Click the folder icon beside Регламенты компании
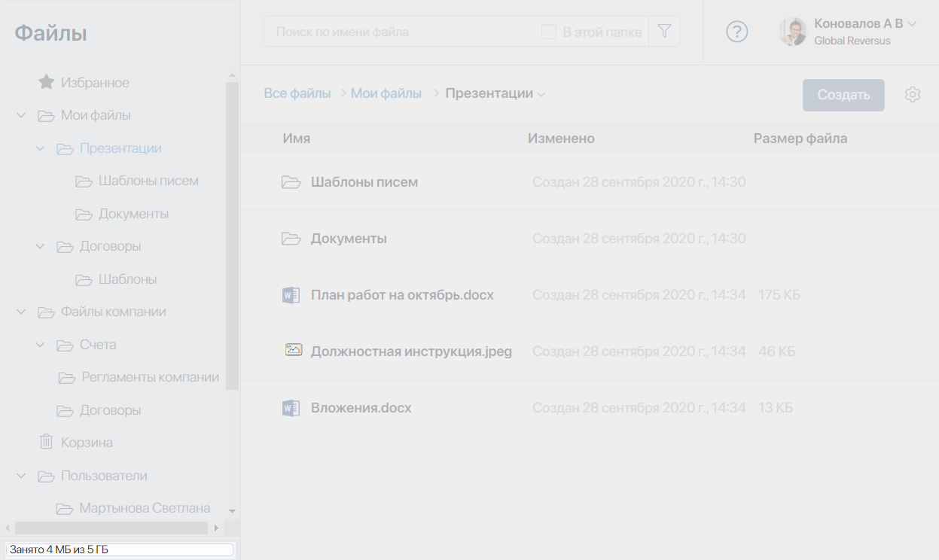Screen dimensions: 939x560 tap(67, 378)
